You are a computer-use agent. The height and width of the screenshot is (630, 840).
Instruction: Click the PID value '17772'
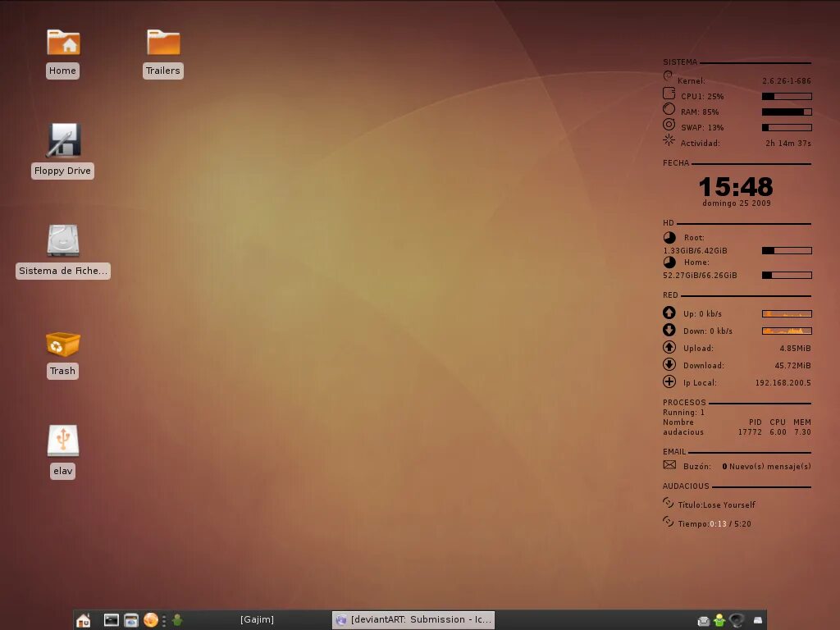[750, 432]
